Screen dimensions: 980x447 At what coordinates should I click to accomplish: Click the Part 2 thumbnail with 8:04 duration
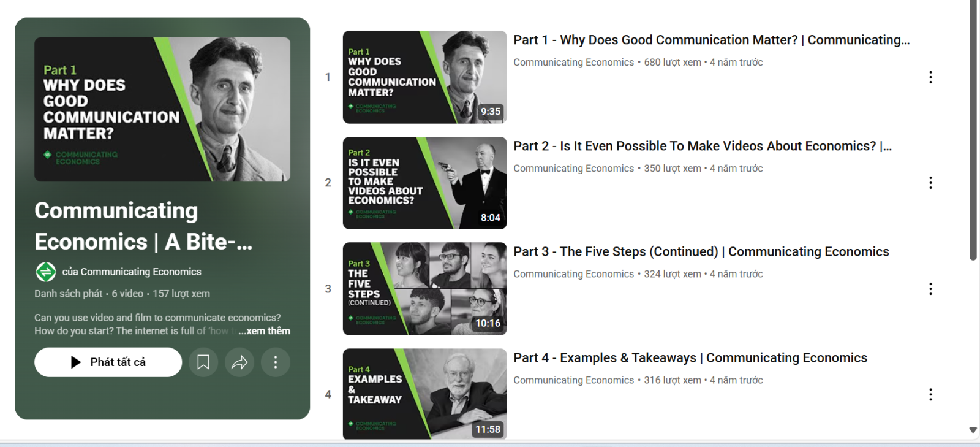coord(424,183)
